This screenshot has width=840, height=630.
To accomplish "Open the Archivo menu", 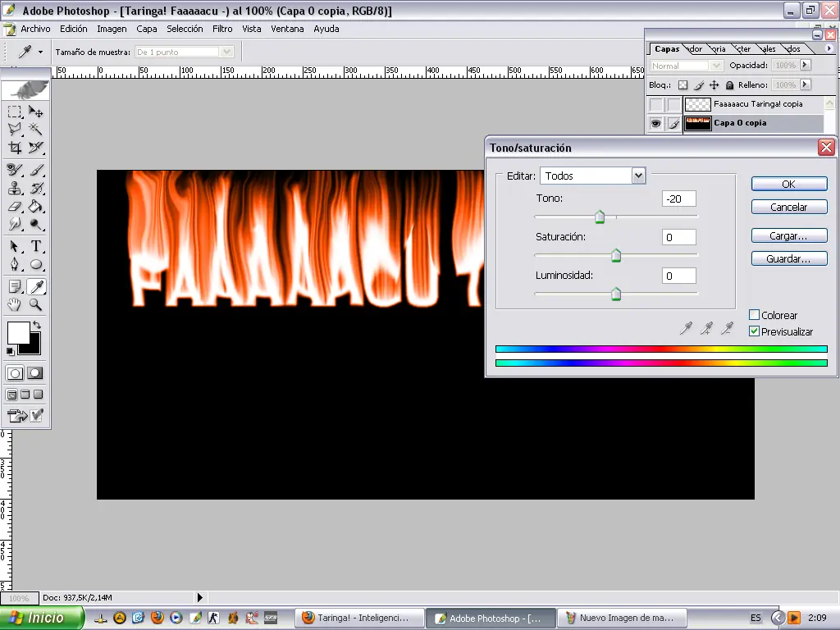I will [35, 29].
